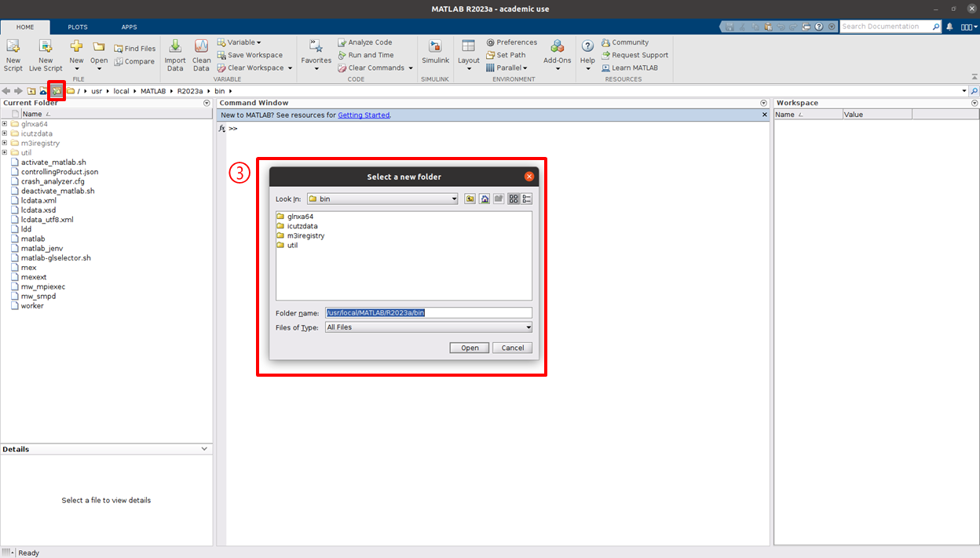Screen dimensions: 980x558
Task: Open the Community link
Action: tap(625, 42)
